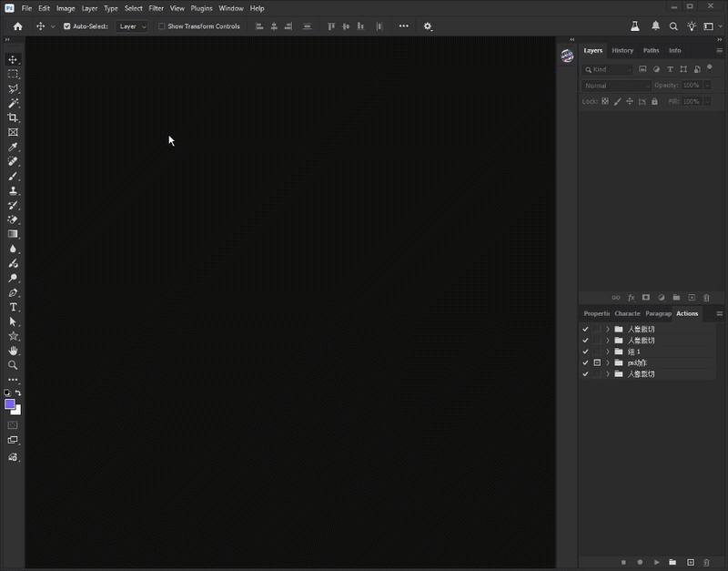Select the Horizontal Type tool
The width and height of the screenshot is (728, 571).
(x=13, y=307)
